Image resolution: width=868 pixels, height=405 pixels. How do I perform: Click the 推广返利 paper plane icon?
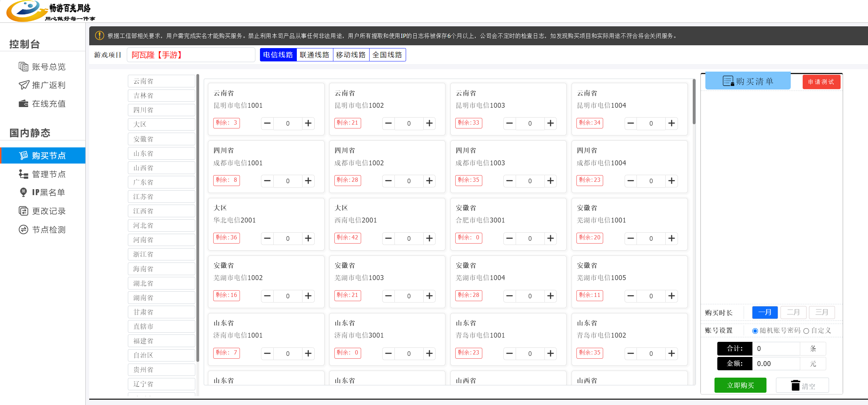click(x=24, y=85)
